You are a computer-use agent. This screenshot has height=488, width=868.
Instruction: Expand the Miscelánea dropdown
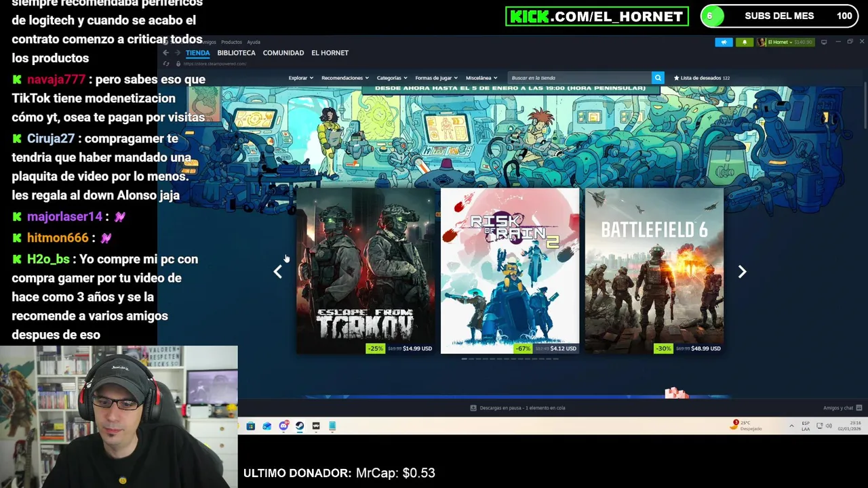pyautogui.click(x=481, y=78)
